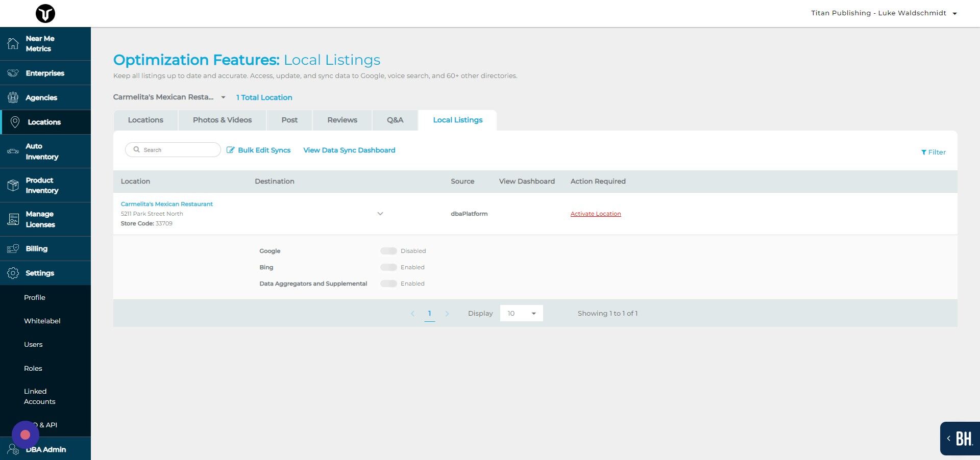Switch to the Locations tab
This screenshot has width=980, height=460.
(145, 120)
